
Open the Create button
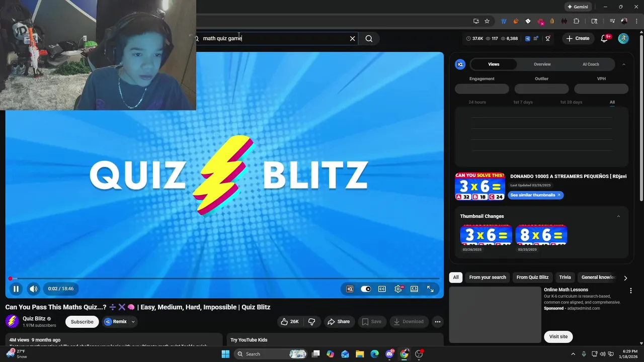[x=578, y=38]
